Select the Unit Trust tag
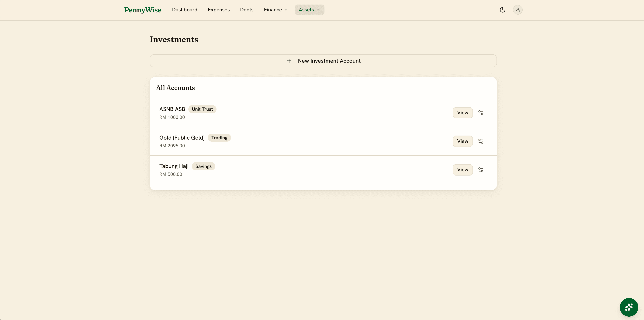 [x=202, y=109]
